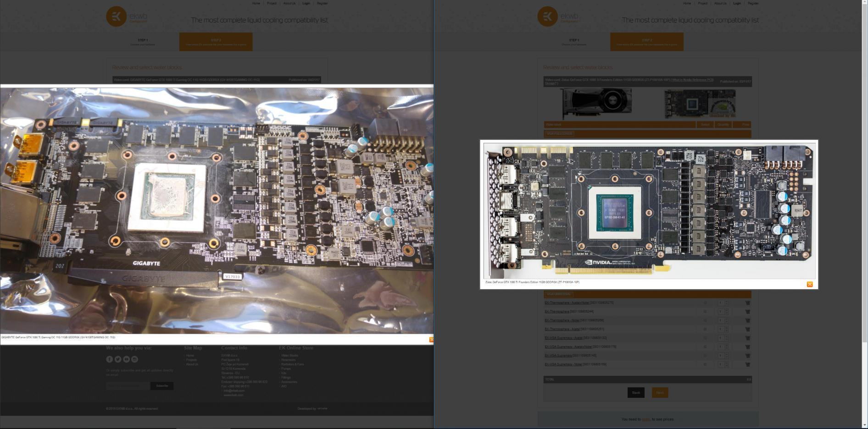Click cart icon for plain EK-VGA Supremacy

click(x=747, y=356)
